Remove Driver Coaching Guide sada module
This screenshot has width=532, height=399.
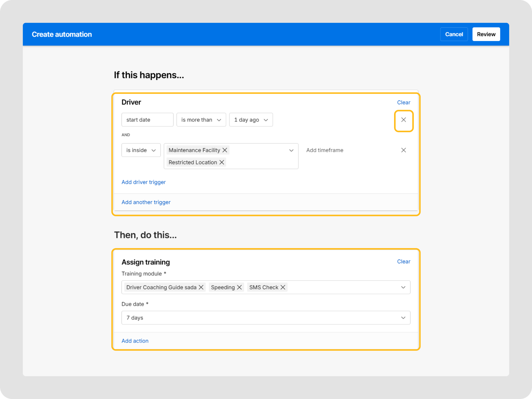(x=201, y=287)
